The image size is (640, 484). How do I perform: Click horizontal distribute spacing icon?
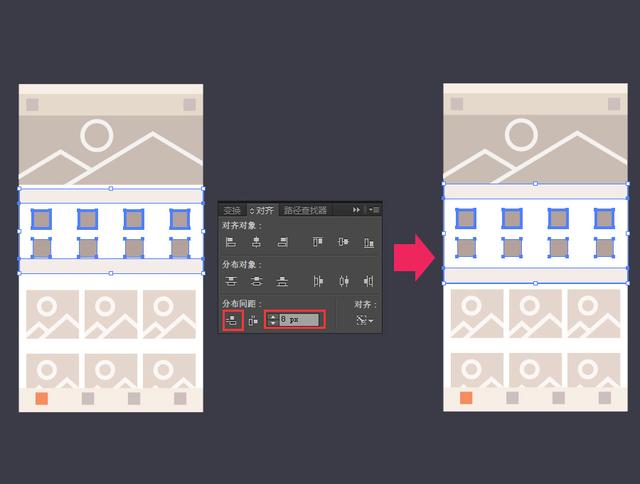tap(253, 321)
